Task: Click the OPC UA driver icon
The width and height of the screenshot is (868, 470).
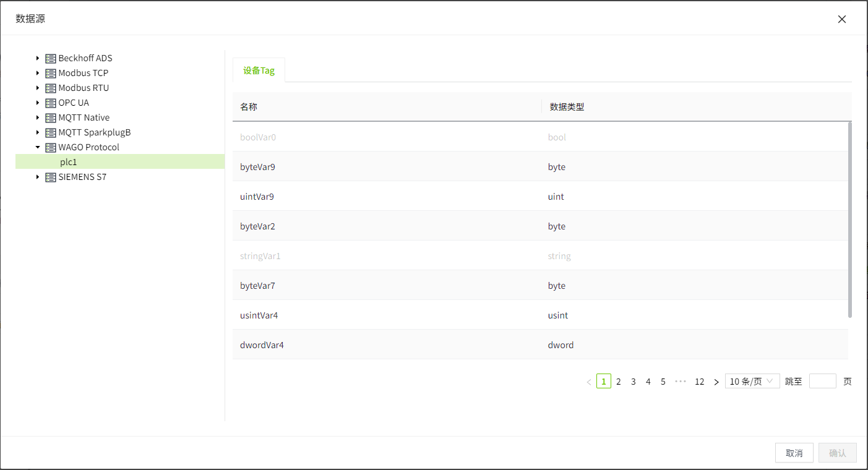Action: [51, 103]
